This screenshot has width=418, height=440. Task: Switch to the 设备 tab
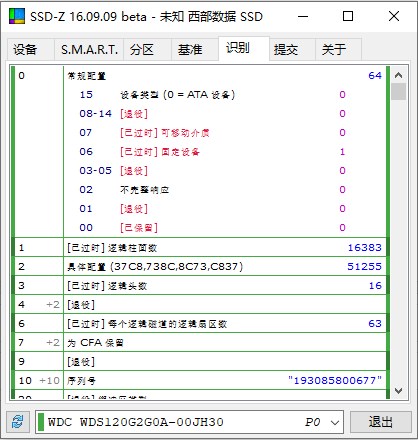(x=25, y=50)
